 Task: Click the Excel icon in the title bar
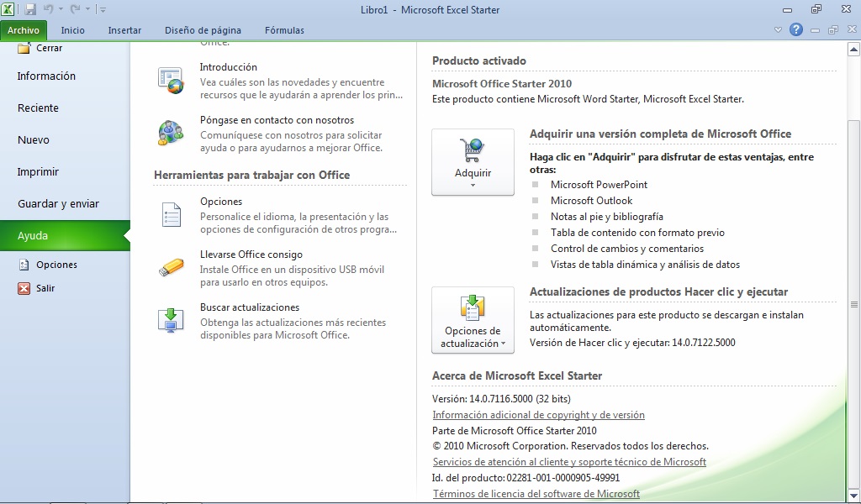[x=9, y=9]
